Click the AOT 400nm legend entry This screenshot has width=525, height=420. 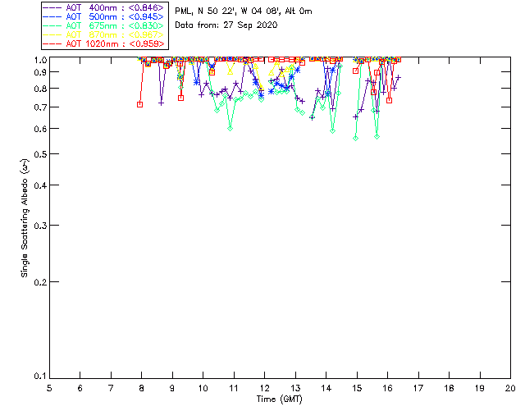click(x=114, y=7)
